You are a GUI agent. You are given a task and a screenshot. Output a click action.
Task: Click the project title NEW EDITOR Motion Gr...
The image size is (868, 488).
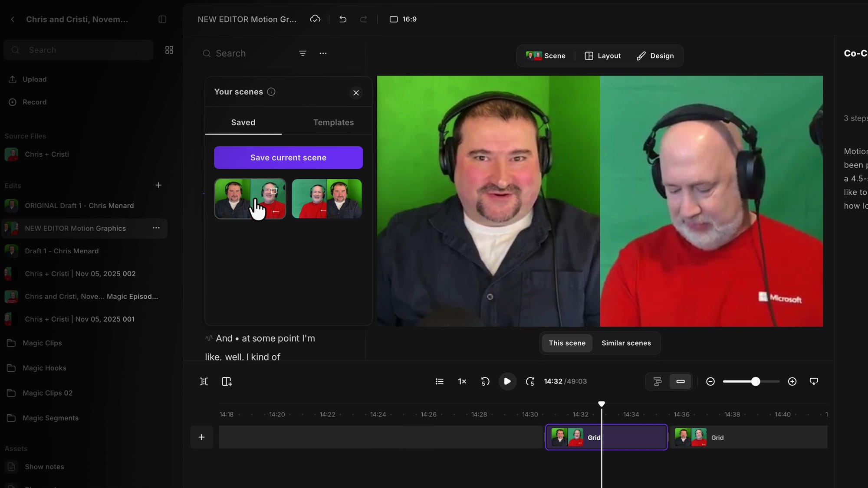click(x=247, y=19)
